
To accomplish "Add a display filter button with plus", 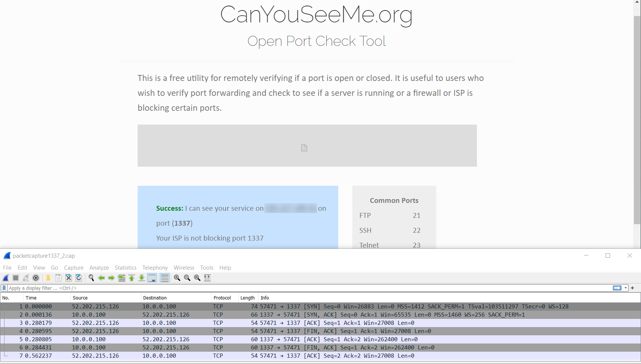I will [632, 288].
